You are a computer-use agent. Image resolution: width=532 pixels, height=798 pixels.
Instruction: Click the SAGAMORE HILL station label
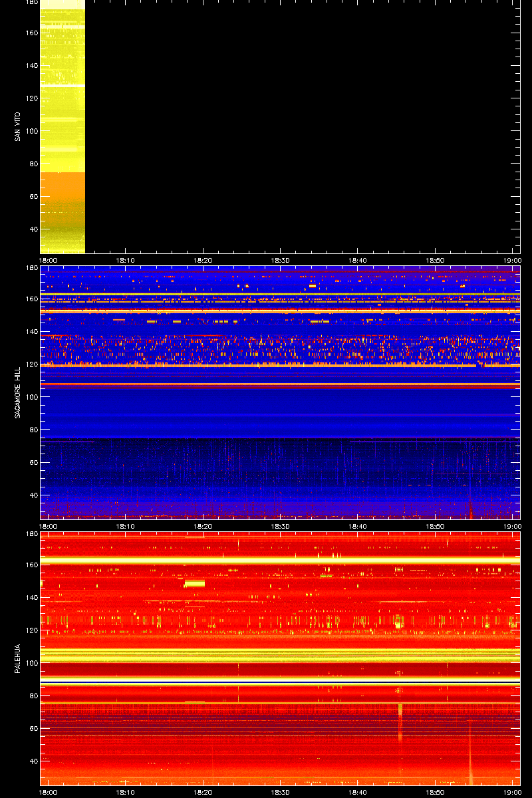tap(17, 392)
